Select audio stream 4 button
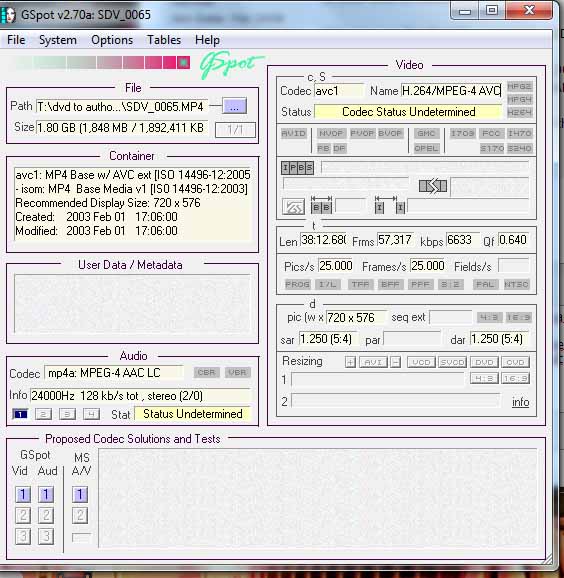The height and width of the screenshot is (578, 564). tap(91, 414)
